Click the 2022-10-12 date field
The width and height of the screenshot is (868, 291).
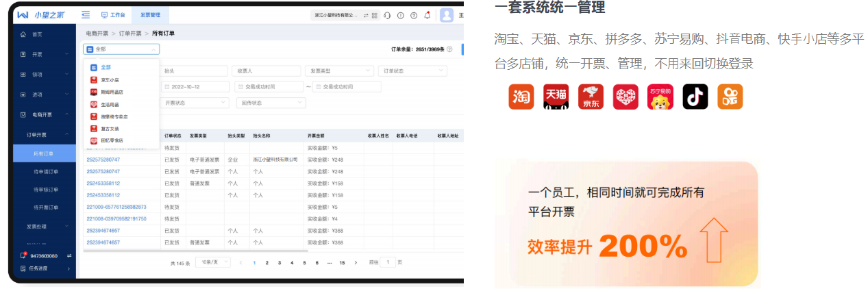pos(195,87)
